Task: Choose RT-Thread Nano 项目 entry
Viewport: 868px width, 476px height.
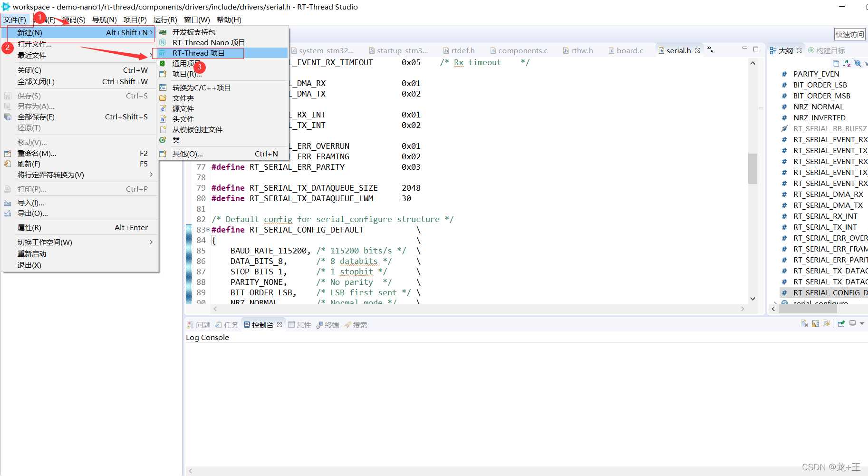Action: click(222, 42)
